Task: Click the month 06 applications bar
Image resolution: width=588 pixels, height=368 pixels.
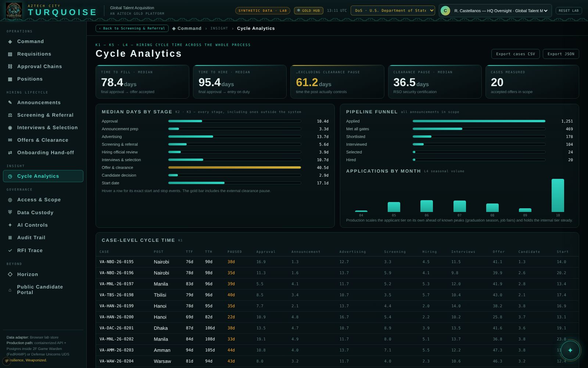Action: tap(426, 206)
